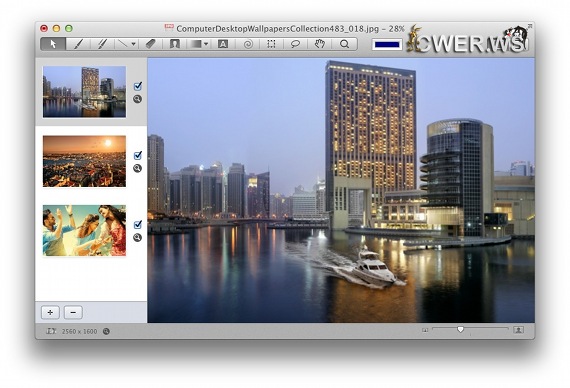Select the magnifier zoom tool
Viewport: 570px width, 388px height.
pyautogui.click(x=344, y=44)
